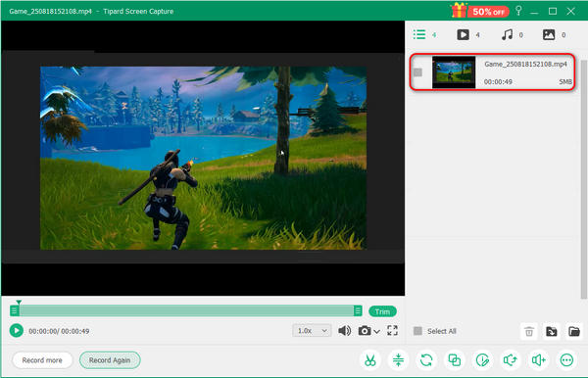
Task: Play the recorded video
Action: click(x=16, y=330)
